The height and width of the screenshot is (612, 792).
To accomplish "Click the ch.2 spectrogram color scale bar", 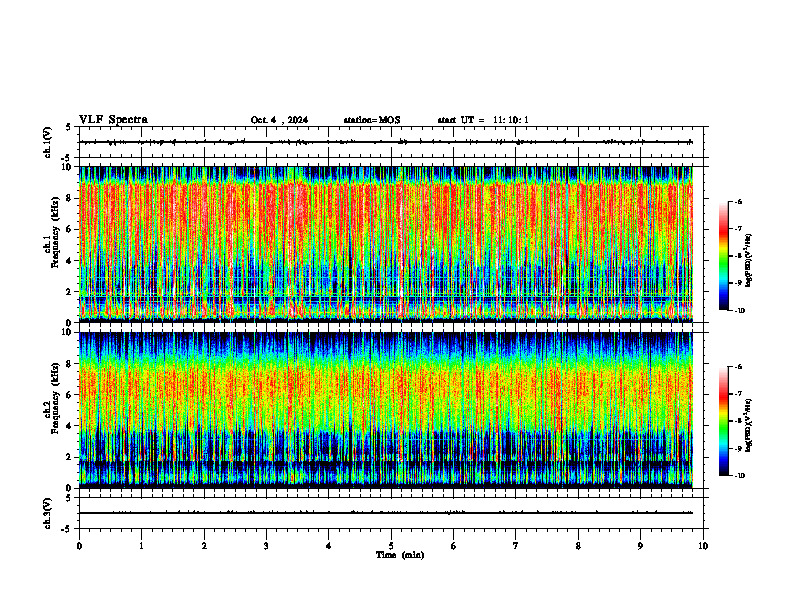I will click(723, 421).
